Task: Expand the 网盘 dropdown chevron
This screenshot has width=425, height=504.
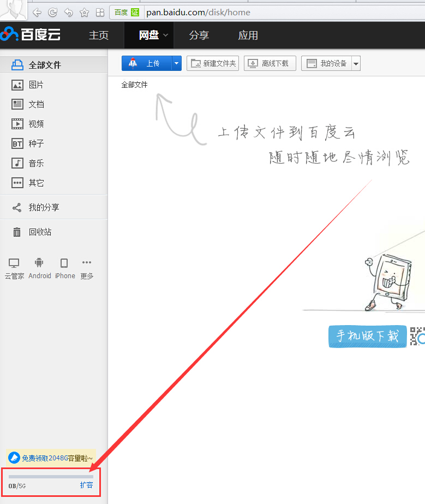Action: pos(165,35)
